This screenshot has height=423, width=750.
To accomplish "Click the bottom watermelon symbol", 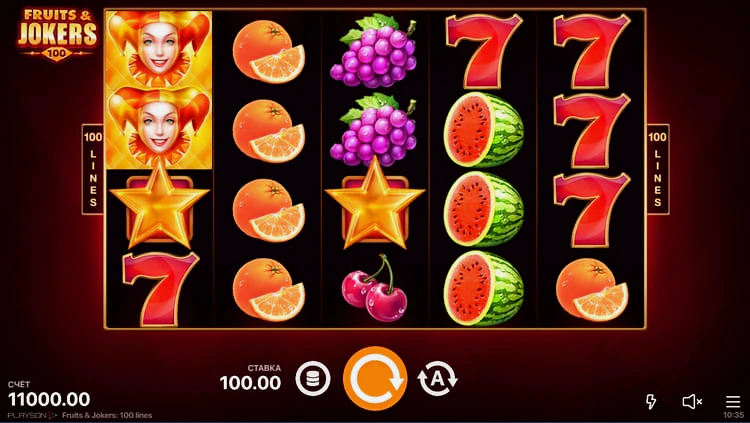I will pos(484,288).
